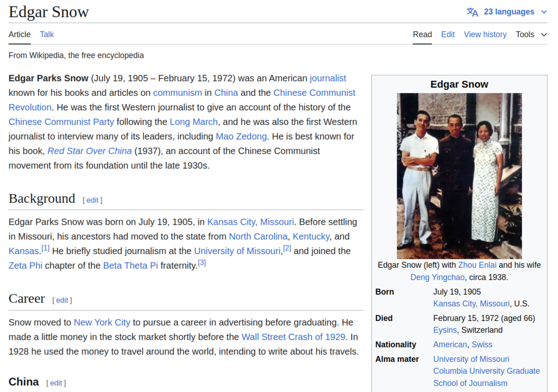Screen dimensions: 558x392
Task: Open the Kansas link
Action: (24, 251)
